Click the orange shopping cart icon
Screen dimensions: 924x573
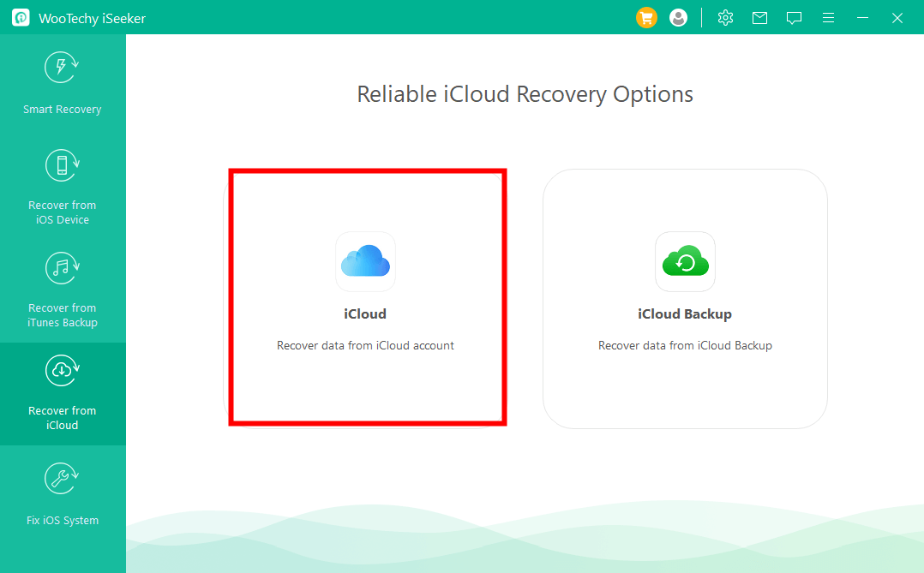(646, 17)
